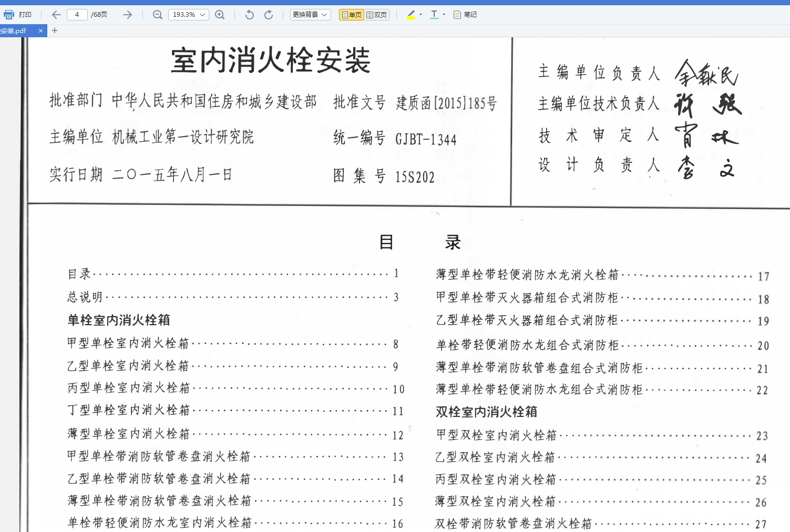790x532 pixels.
Task: Click entry 薄型单栓带消防软管卷盘组合式消防柜
Action: (x=603, y=368)
